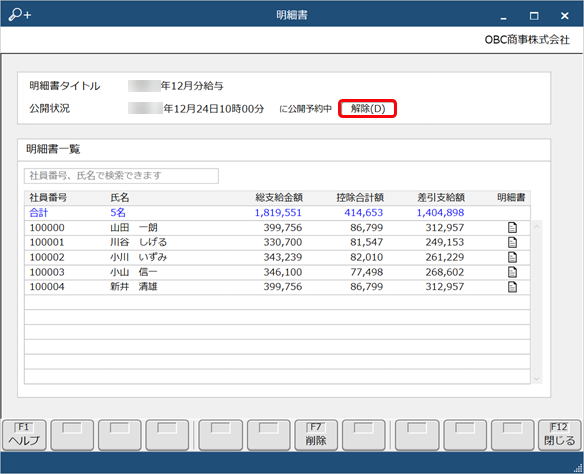This screenshot has width=584, height=474.
Task: Click scrollbar down arrow in payslip list
Action: (536, 379)
